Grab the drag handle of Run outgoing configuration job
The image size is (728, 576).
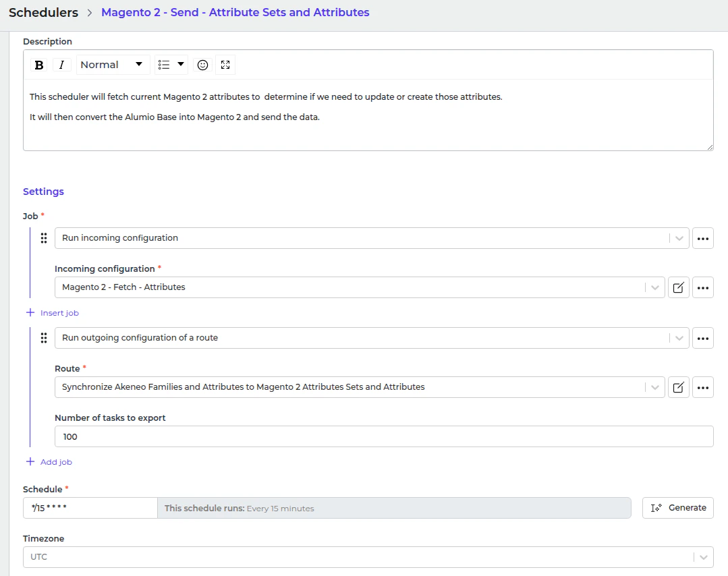click(x=44, y=338)
